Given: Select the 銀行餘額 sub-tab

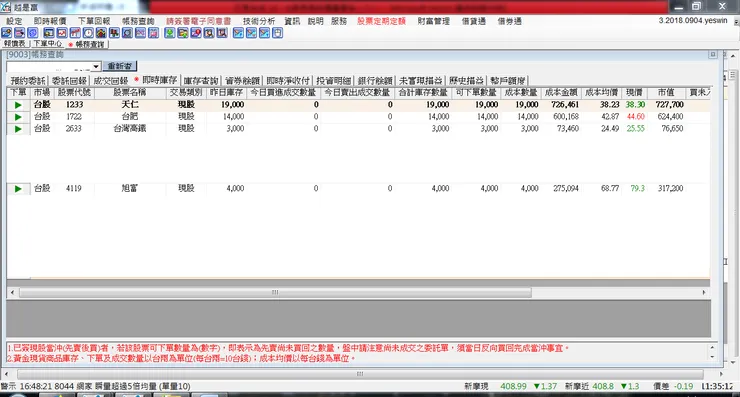Looking at the screenshot, I should point(375,81).
